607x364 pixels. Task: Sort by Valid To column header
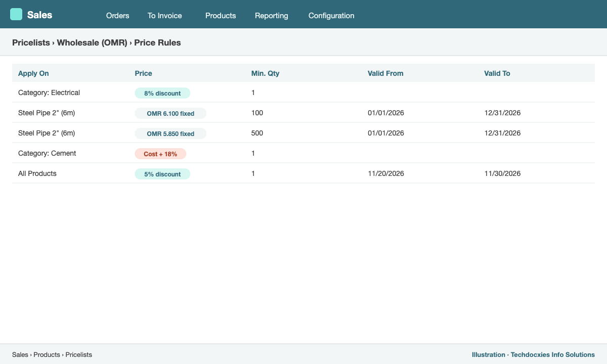point(497,73)
